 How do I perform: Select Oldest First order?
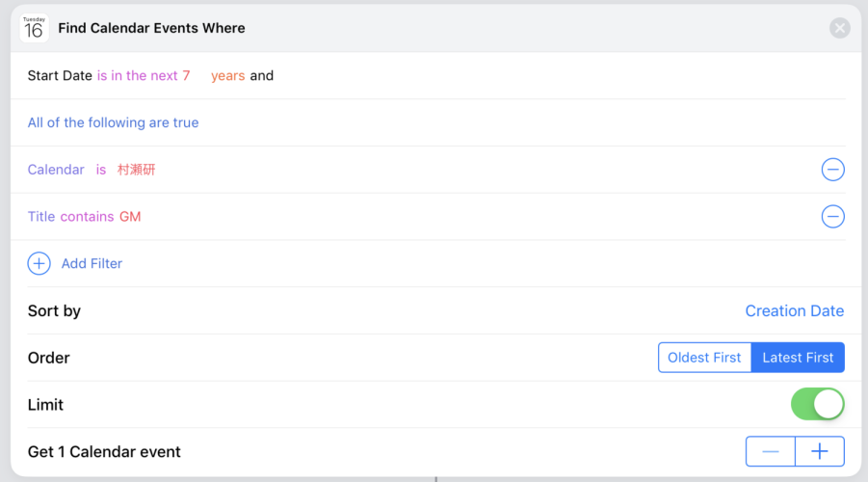[x=704, y=358]
